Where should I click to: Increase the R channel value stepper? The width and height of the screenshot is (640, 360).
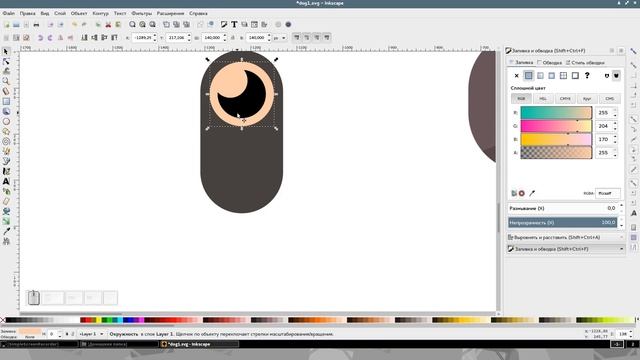click(x=615, y=110)
